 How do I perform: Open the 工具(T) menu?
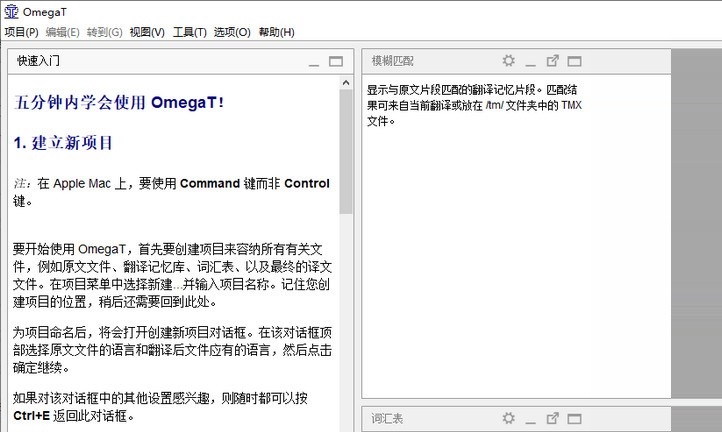[190, 32]
